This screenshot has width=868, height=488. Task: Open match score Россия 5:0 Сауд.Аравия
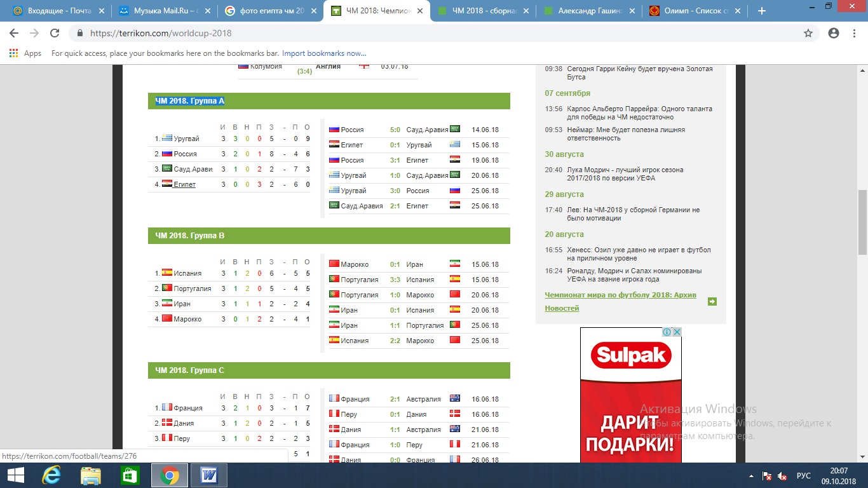coord(395,130)
